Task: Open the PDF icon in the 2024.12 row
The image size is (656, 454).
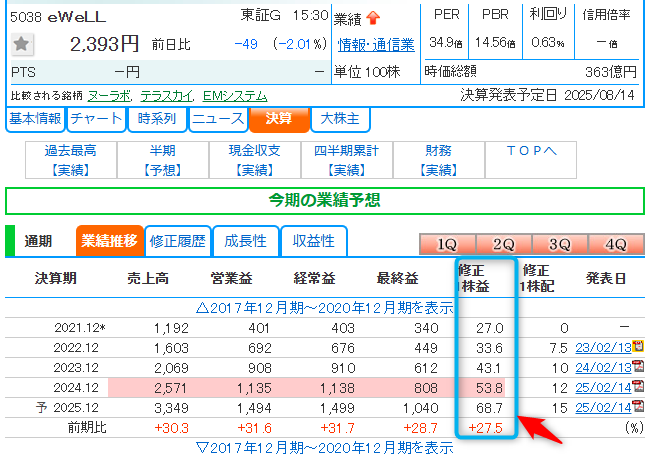Action: point(638,386)
